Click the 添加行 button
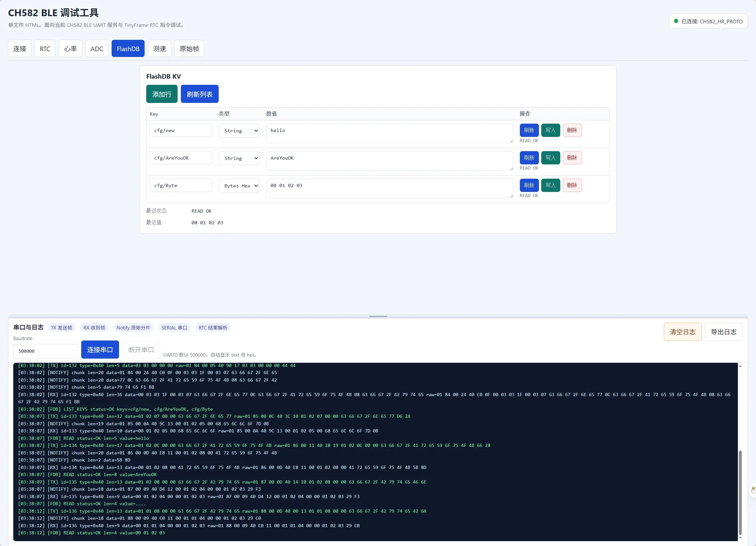756x546 pixels. 162,94
